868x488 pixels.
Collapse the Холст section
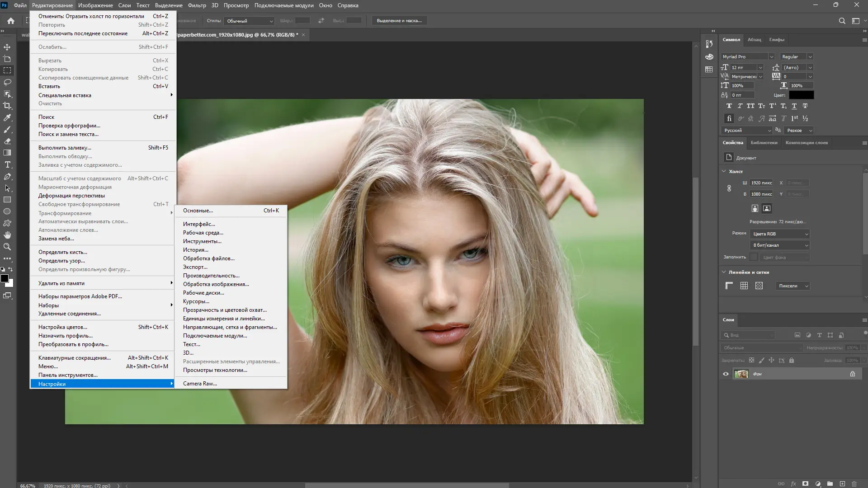pyautogui.click(x=724, y=171)
